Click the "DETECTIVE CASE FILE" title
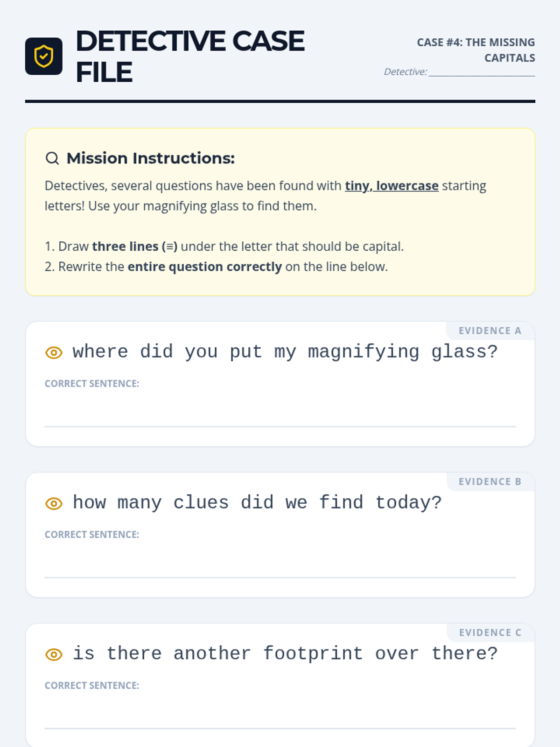 coord(190,56)
